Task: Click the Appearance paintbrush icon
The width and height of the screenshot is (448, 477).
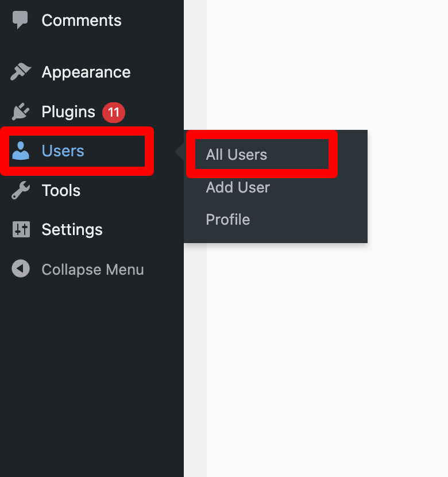Action: pyautogui.click(x=21, y=72)
